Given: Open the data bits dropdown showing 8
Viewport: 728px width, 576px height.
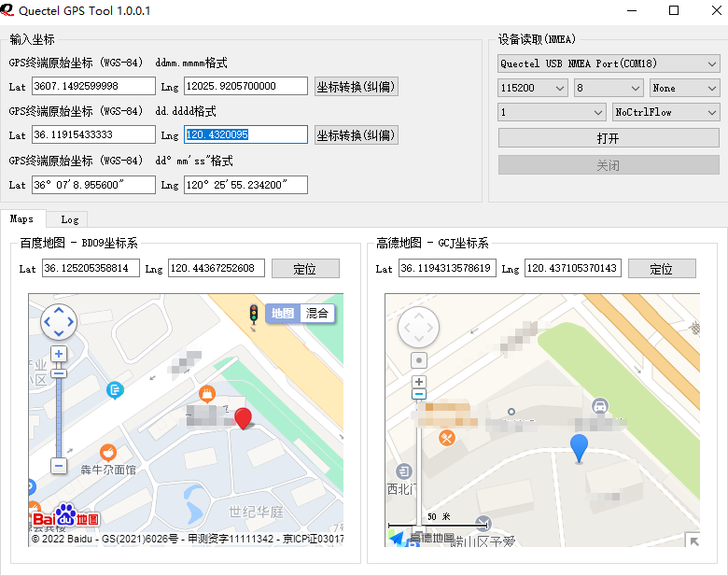Looking at the screenshot, I should [609, 88].
